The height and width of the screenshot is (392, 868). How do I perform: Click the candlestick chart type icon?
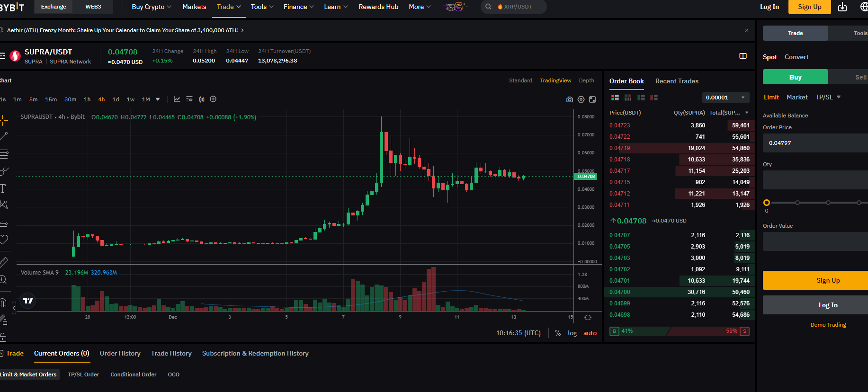click(202, 99)
